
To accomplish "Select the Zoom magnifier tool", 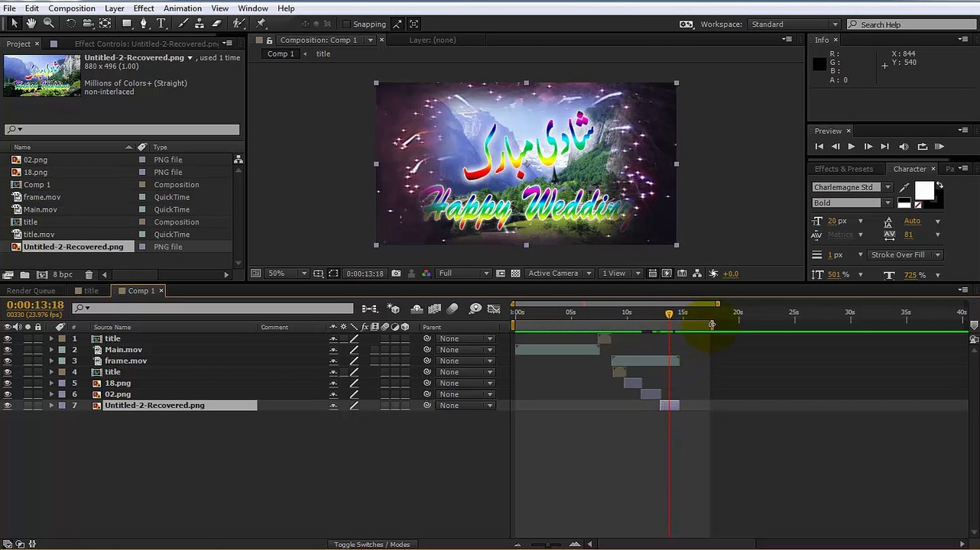I will 48,24.
